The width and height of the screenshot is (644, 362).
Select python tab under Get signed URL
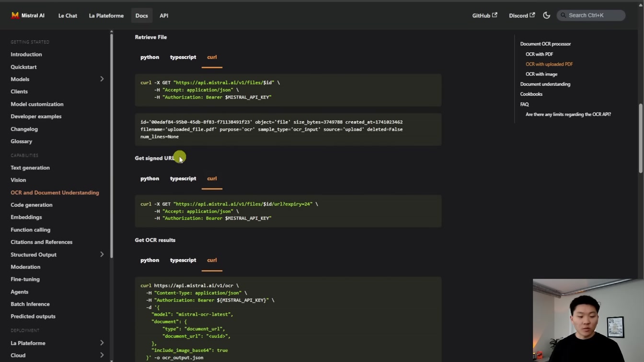click(x=149, y=179)
